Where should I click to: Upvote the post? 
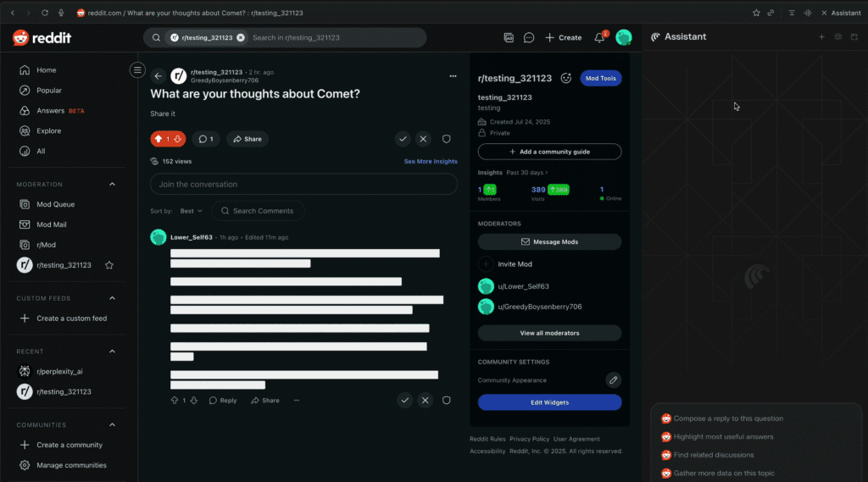click(159, 139)
